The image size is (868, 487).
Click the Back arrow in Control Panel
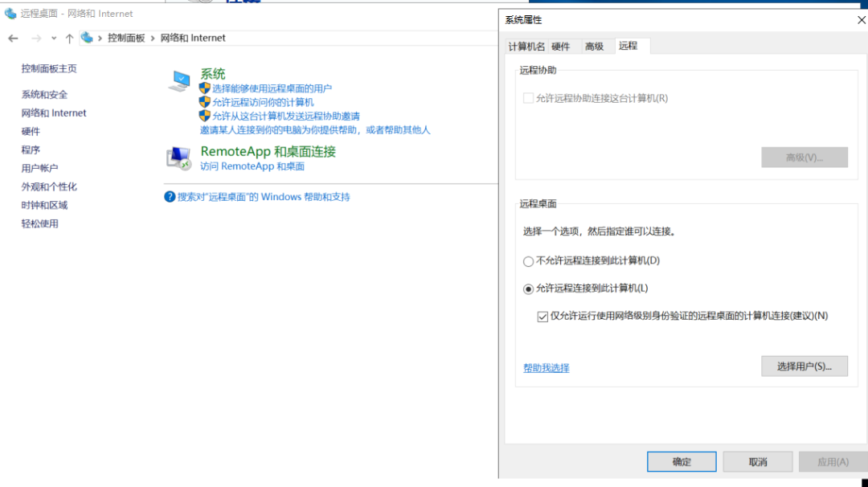14,39
